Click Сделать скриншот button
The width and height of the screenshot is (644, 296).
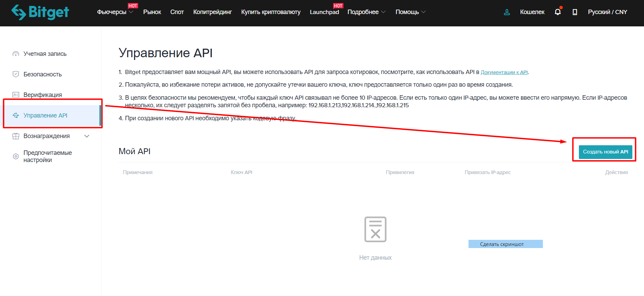point(506,244)
